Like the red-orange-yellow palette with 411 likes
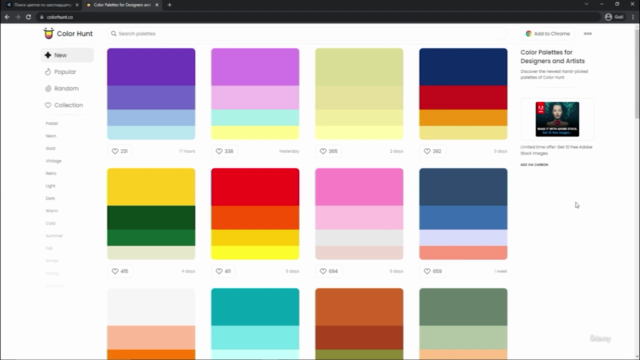 pos(223,271)
